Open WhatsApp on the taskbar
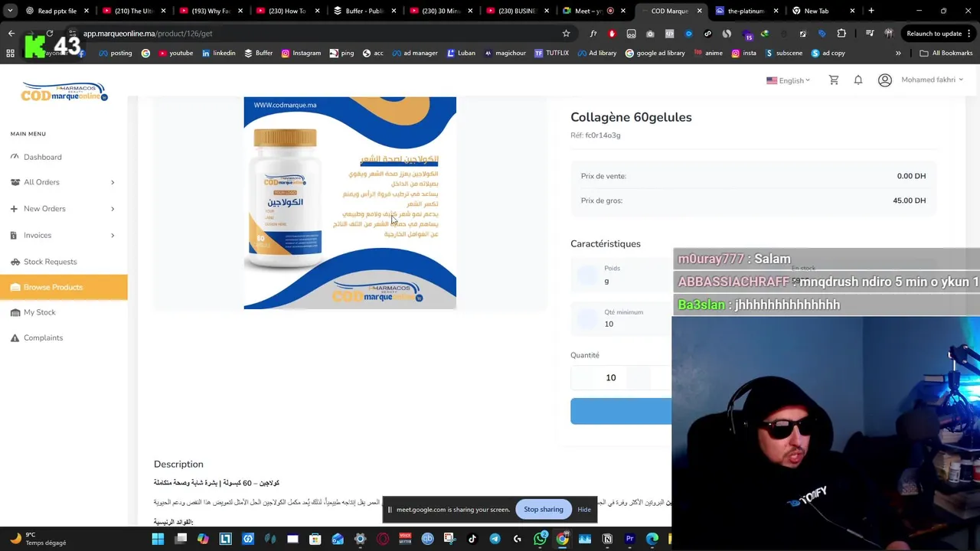980x551 pixels. (x=541, y=539)
